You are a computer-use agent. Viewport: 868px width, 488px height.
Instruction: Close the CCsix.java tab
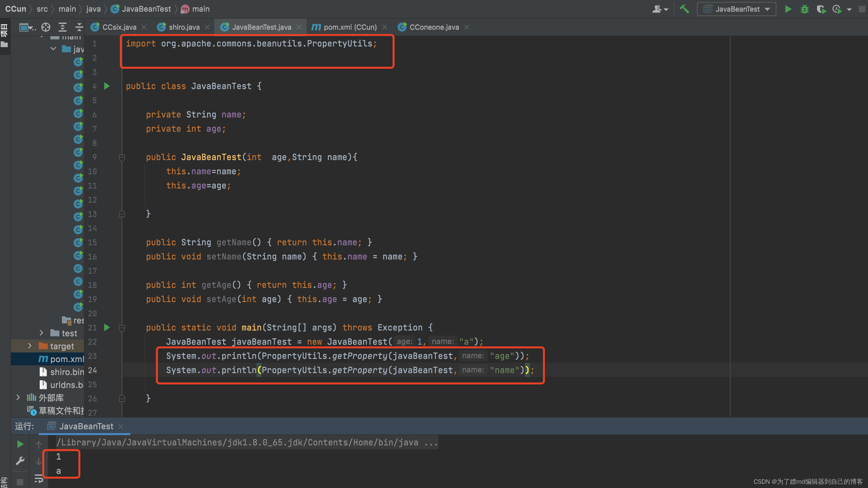[144, 27]
